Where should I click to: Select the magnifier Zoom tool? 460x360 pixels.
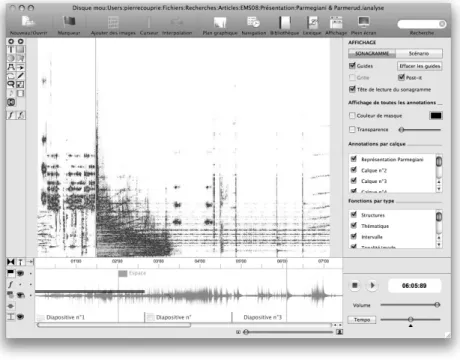(11, 84)
